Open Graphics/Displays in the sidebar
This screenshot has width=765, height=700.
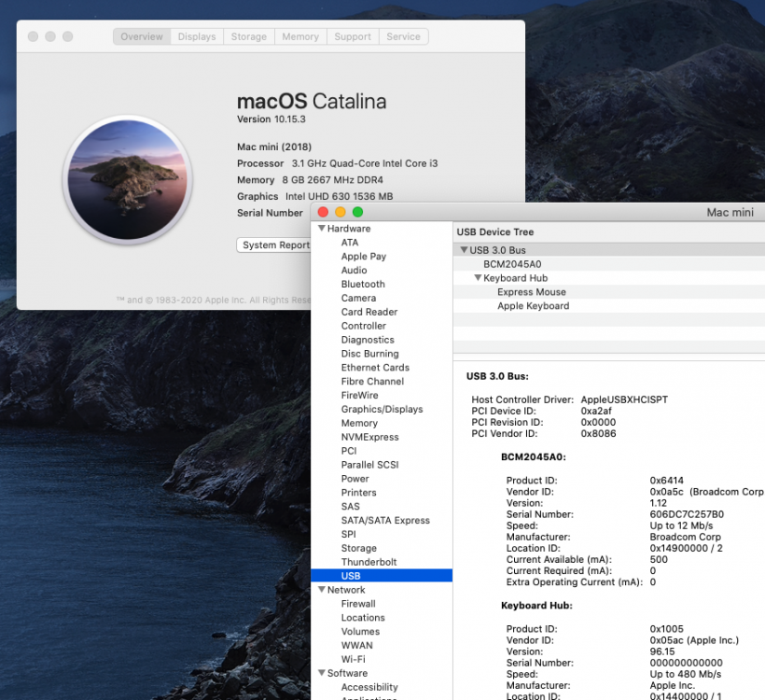point(382,410)
